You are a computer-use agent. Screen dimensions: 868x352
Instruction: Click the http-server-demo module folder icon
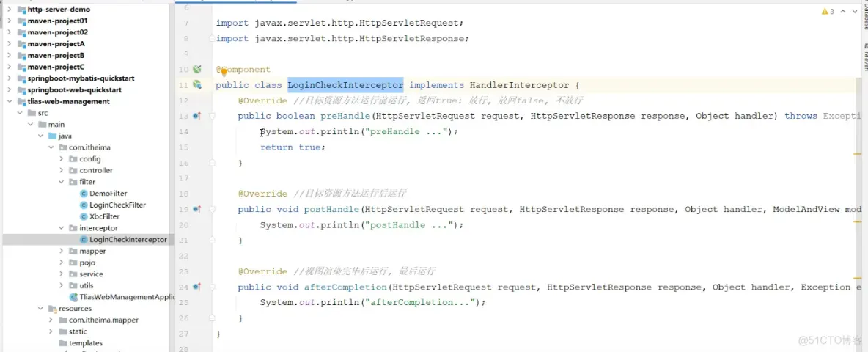pos(22,10)
